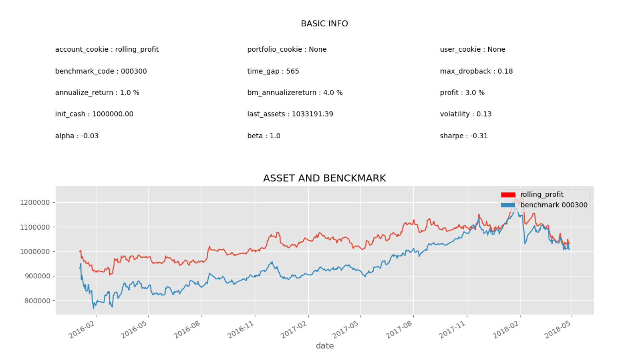Click the 2017-02 x-axis date label
Image resolution: width=619 pixels, height=364 pixels.
[x=294, y=330]
